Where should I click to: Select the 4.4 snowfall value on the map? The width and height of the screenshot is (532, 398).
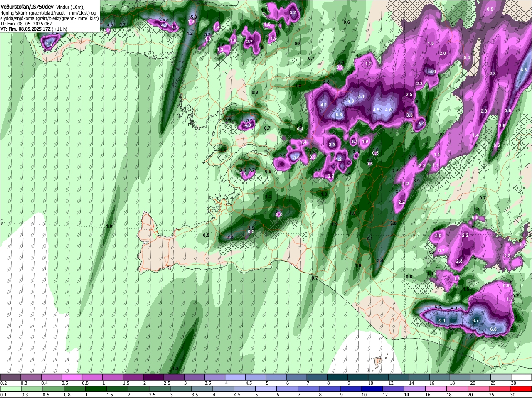pos(389,110)
